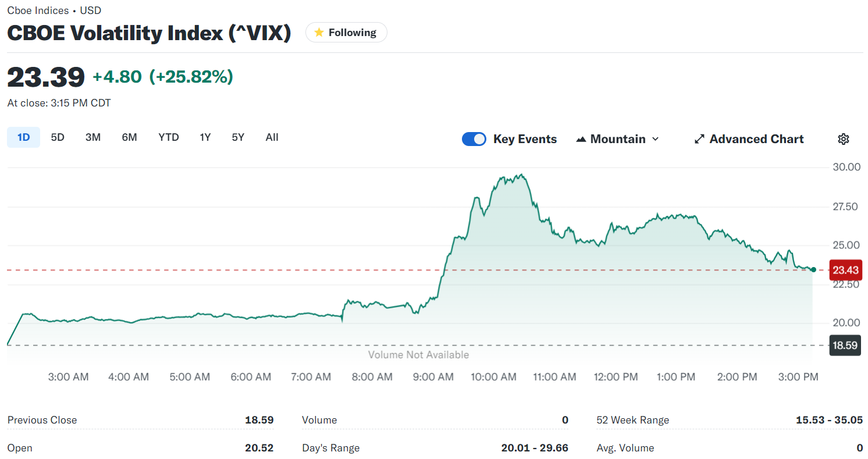
Task: Select the 1D time range tab
Action: click(x=23, y=137)
